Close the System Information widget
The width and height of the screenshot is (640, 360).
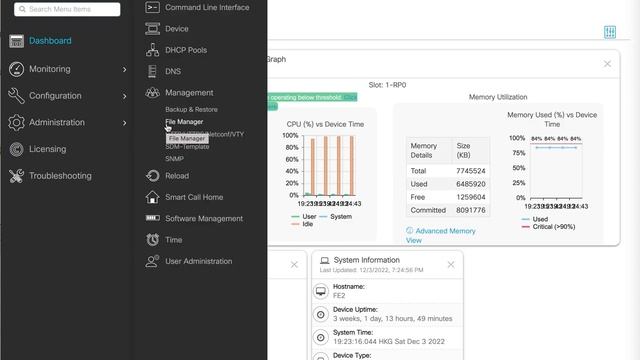[x=451, y=264]
